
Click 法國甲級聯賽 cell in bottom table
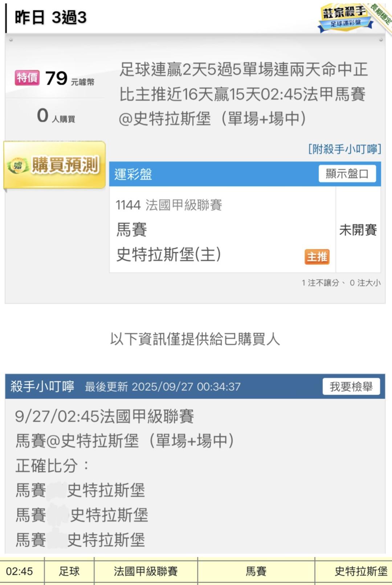tap(146, 571)
